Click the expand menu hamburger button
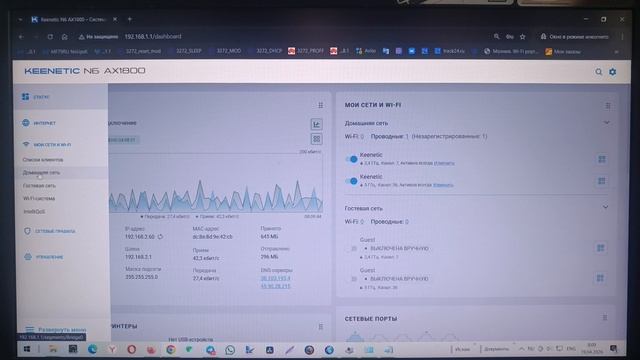Viewport: 640px width, 360px height. [29, 329]
